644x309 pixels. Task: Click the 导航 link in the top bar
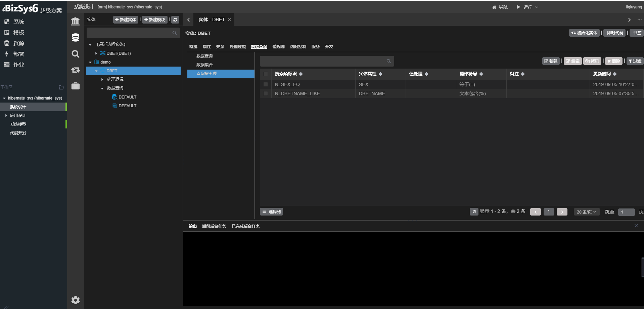click(x=500, y=7)
